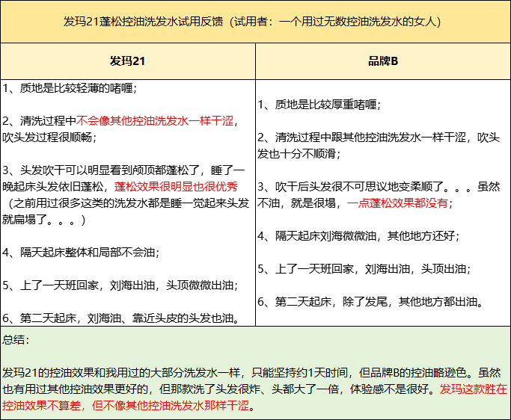Screen dimensions: 511x420
Task: Click summary line starting '也有用过其他控油效果更好的'
Action: (x=254, y=389)
